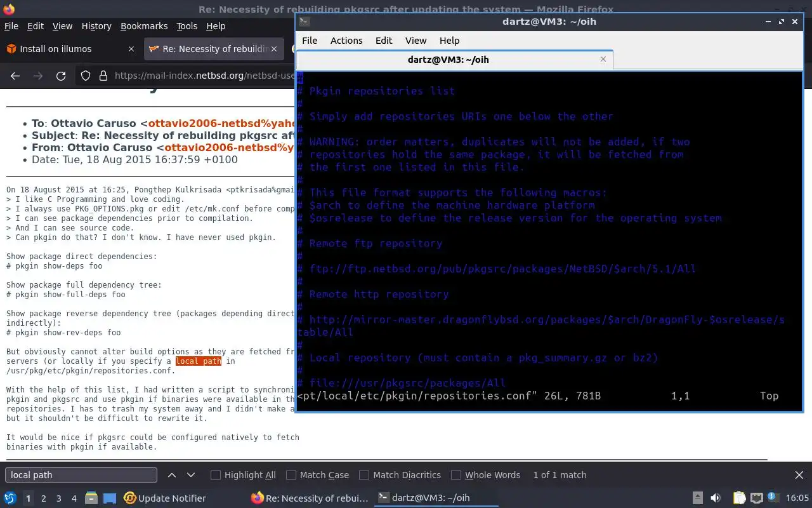Close the find bar
This screenshot has width=812, height=508.
(799, 475)
